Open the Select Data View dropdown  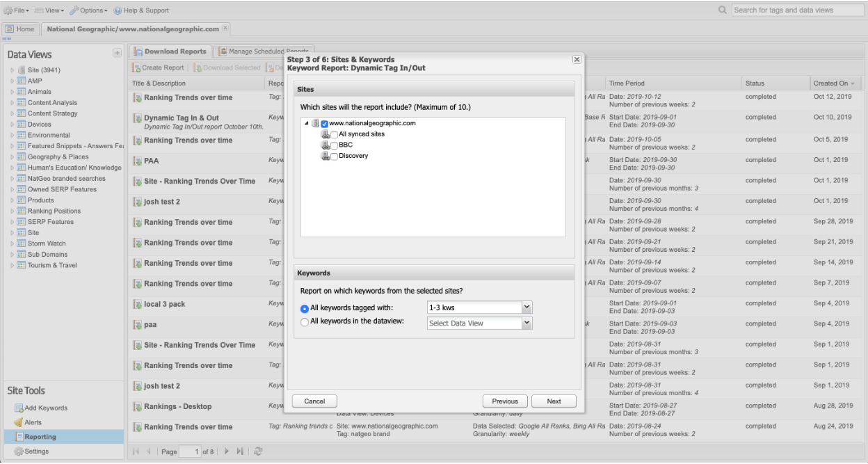(527, 323)
